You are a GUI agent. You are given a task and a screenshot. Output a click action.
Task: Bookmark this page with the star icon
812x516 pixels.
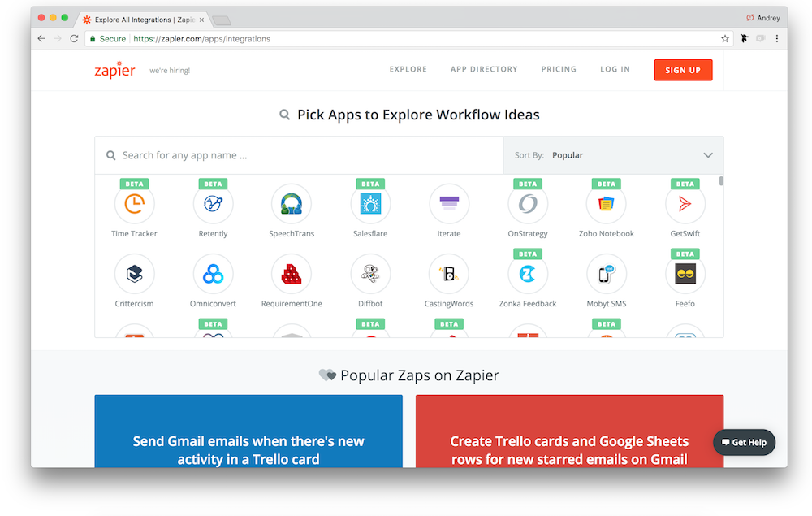pyautogui.click(x=725, y=39)
